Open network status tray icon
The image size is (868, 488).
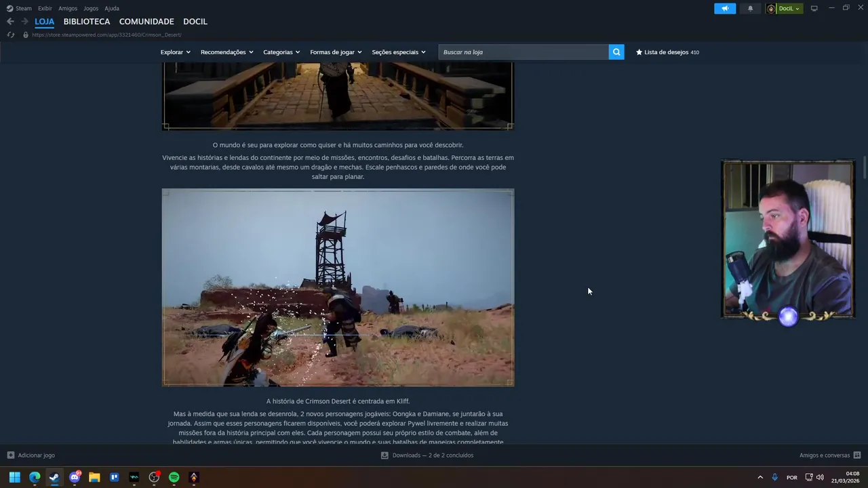tap(809, 477)
